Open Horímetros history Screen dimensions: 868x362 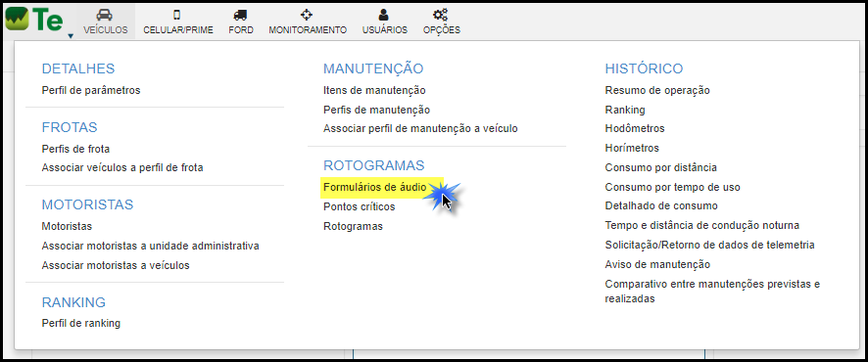632,148
